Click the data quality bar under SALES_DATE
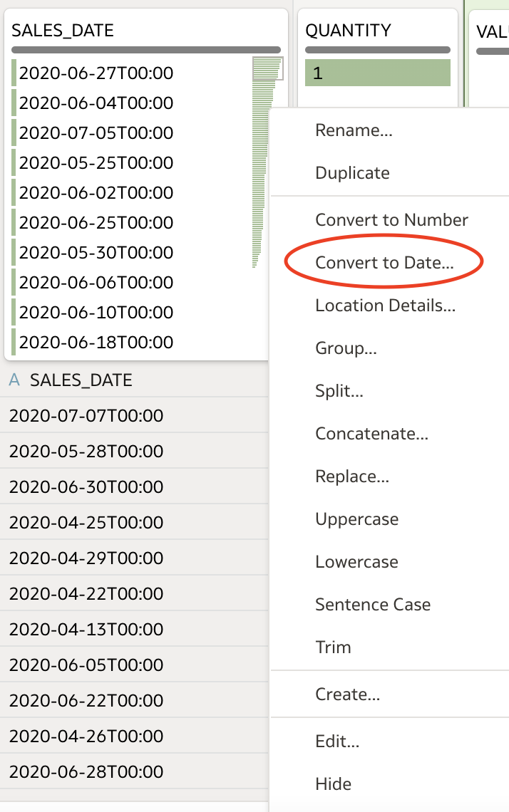Screen dimensions: 509x812 pyautogui.click(x=146, y=50)
